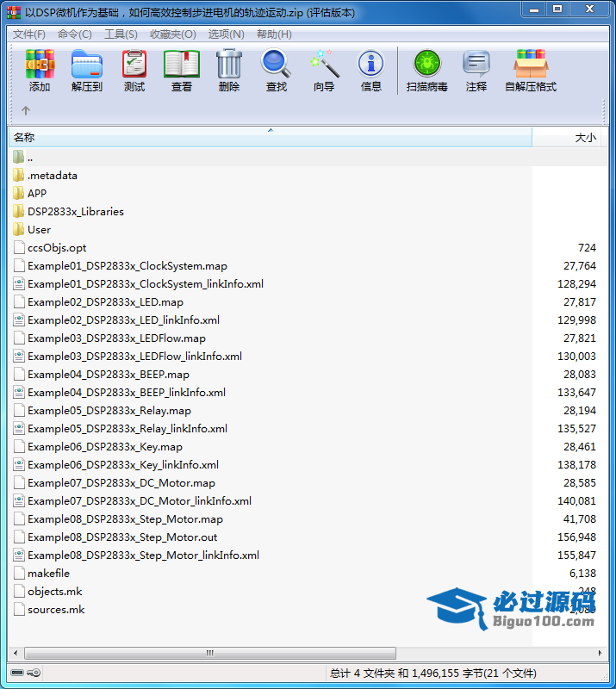Click the scrollbar right arrow
616x689 pixels.
coord(600,653)
